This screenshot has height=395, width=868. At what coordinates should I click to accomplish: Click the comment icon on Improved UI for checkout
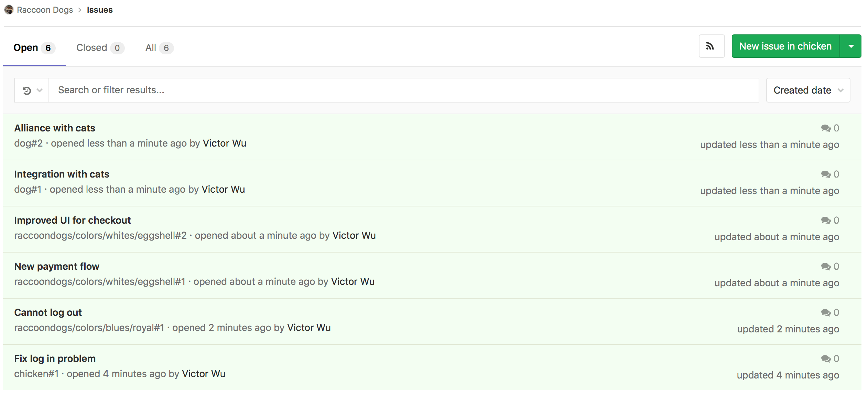(x=825, y=220)
